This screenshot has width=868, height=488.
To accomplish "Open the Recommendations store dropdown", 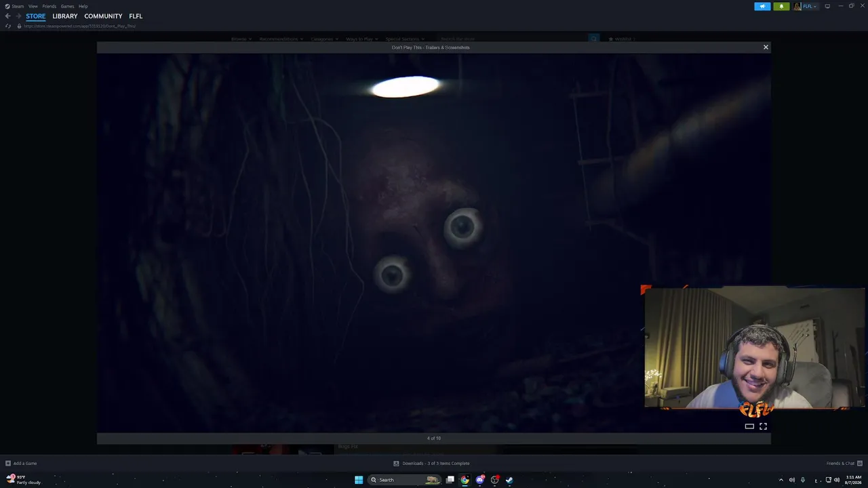I will pyautogui.click(x=281, y=39).
